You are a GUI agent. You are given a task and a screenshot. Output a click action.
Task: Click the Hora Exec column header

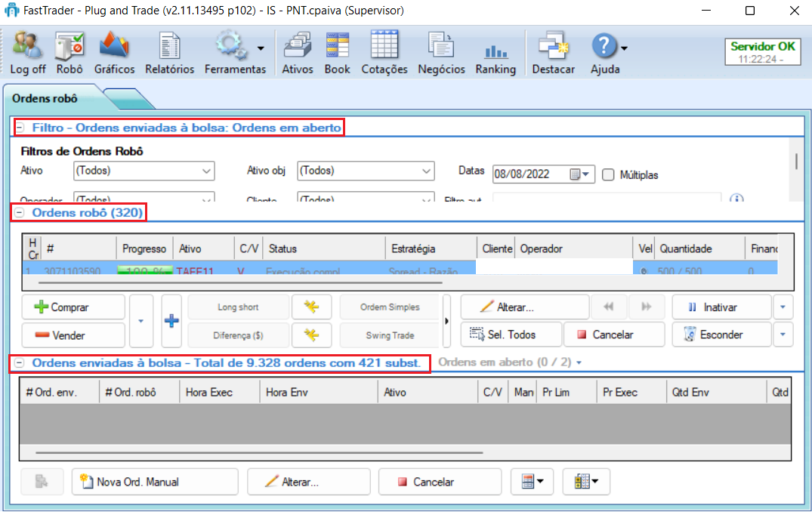pyautogui.click(x=219, y=393)
